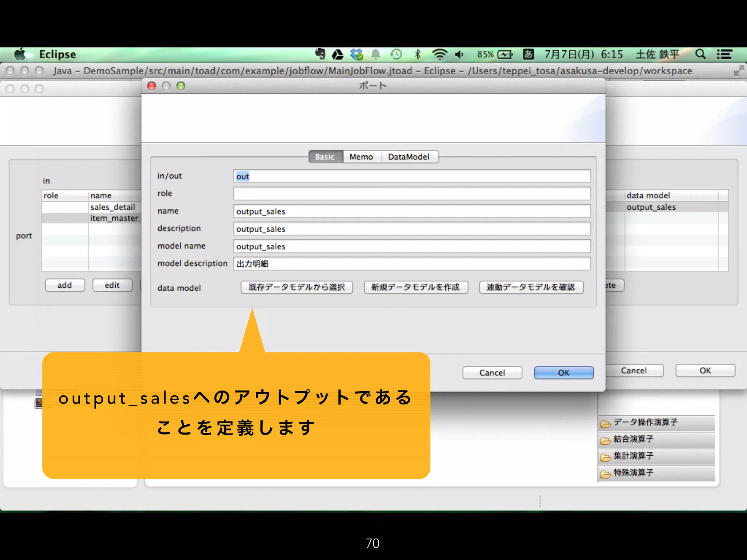This screenshot has width=747, height=560.
Task: Expand the 集計演算子 palette folder
Action: 657,456
